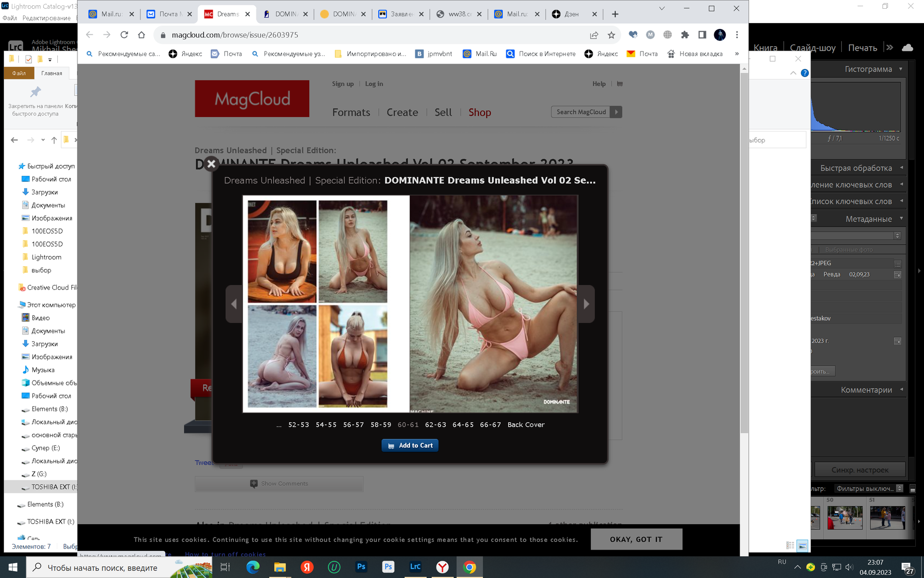Open Chrome extensions puzzle icon
The image size is (924, 578).
685,35
